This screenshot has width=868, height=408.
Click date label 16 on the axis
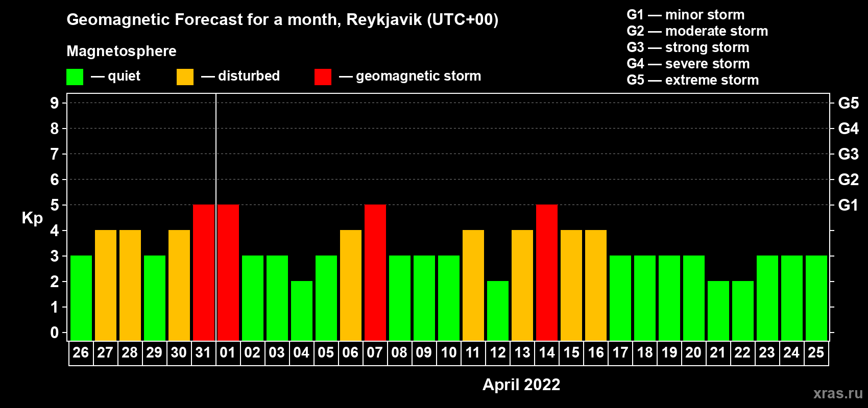pyautogui.click(x=596, y=352)
